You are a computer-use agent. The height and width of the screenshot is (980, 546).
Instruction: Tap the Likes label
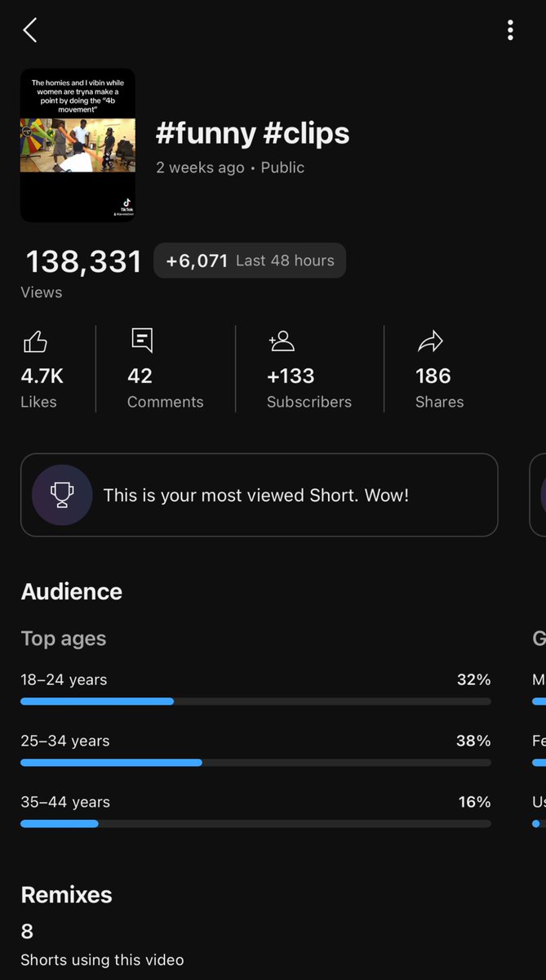coord(39,402)
